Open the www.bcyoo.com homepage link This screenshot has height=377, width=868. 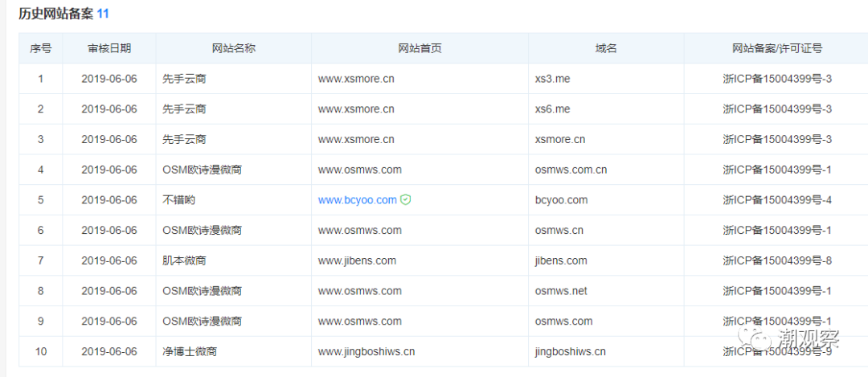click(x=357, y=200)
